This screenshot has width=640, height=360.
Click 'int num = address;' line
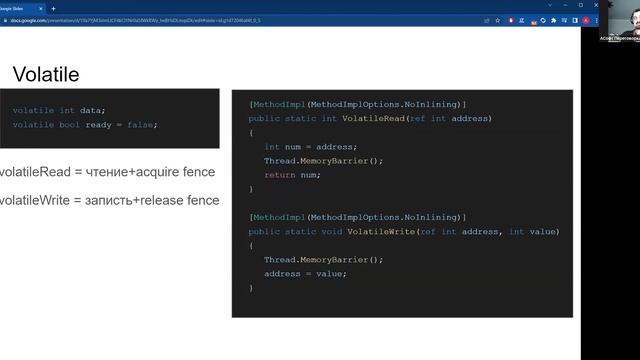[x=311, y=147]
